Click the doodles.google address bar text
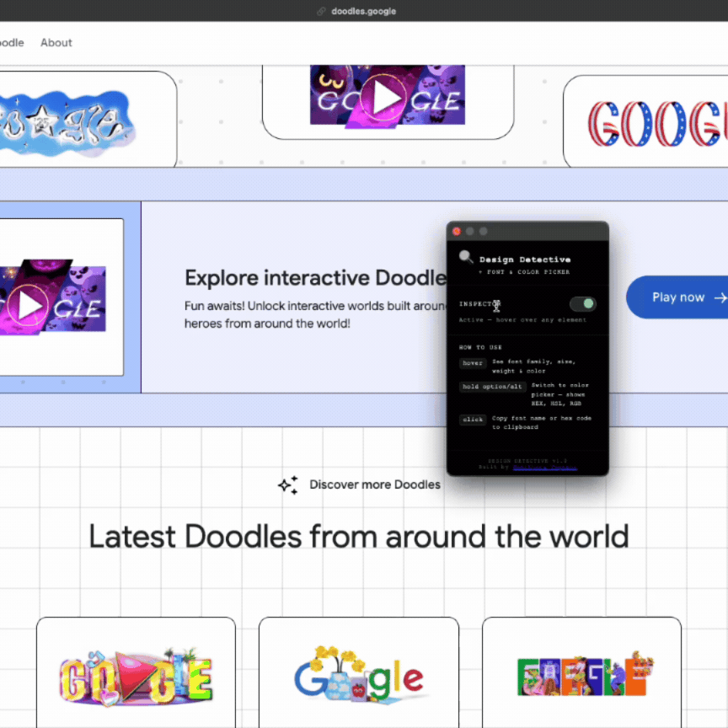Screen dimensions: 728x728 click(x=363, y=11)
